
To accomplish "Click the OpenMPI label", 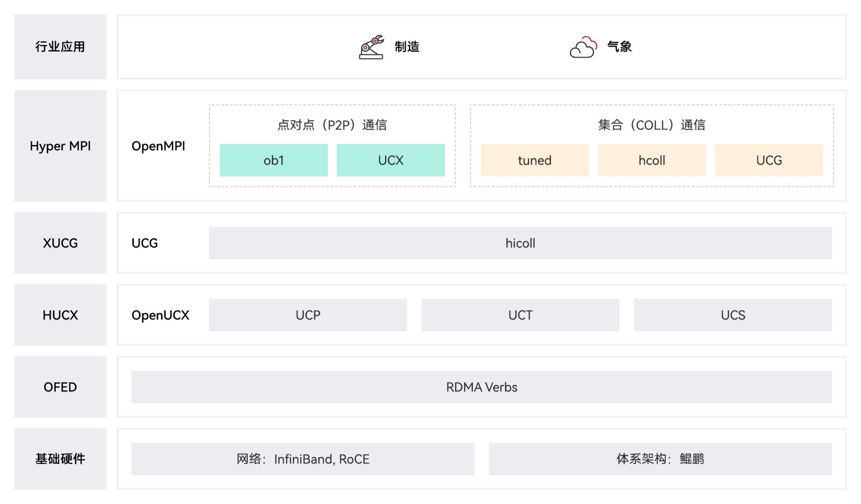I will point(158,146).
